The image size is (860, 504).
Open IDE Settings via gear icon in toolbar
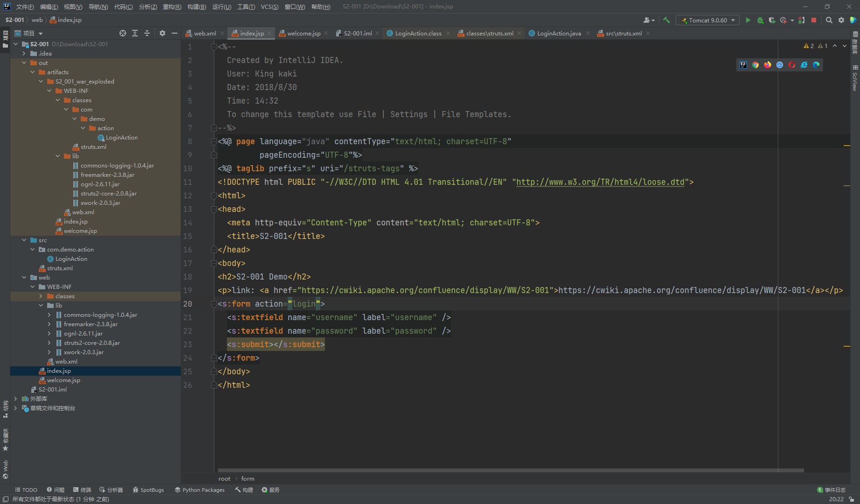(841, 20)
